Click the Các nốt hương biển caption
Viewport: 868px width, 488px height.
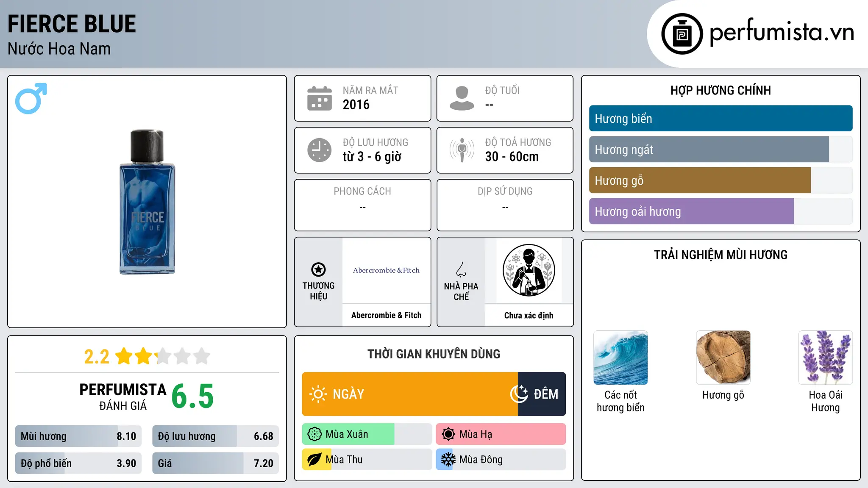[620, 401]
